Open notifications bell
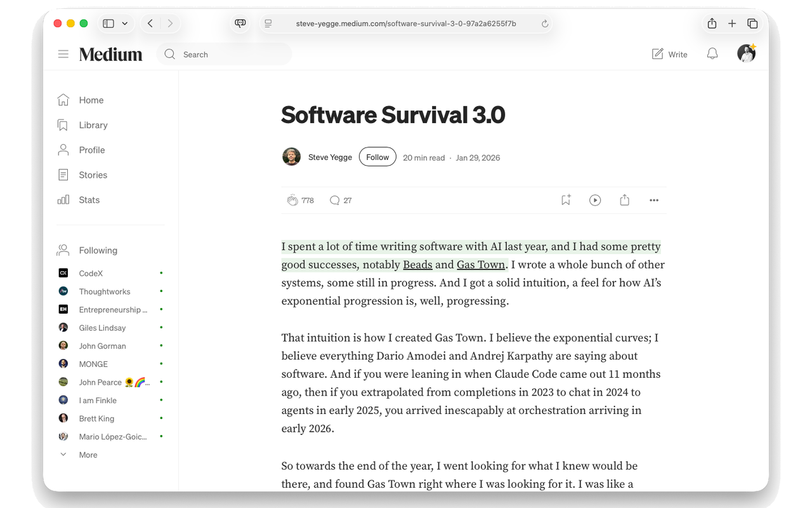812x508 pixels. (x=712, y=54)
